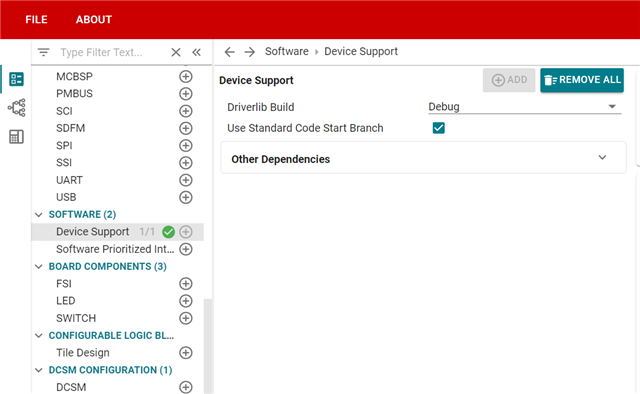
Task: Select LED under Board Components
Action: click(66, 301)
